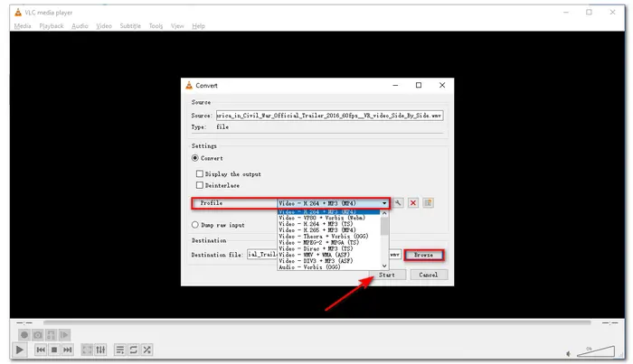Click the Destination file input field
The height and width of the screenshot is (364, 633).
click(x=324, y=255)
